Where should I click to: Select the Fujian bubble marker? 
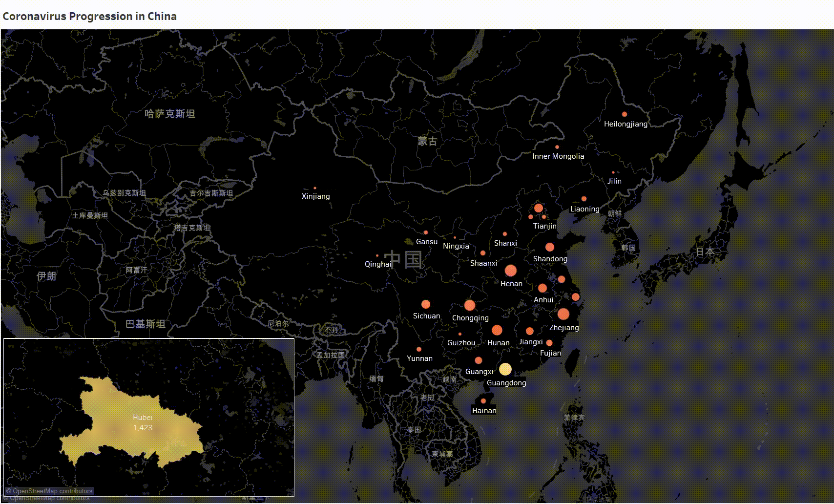[x=549, y=343]
